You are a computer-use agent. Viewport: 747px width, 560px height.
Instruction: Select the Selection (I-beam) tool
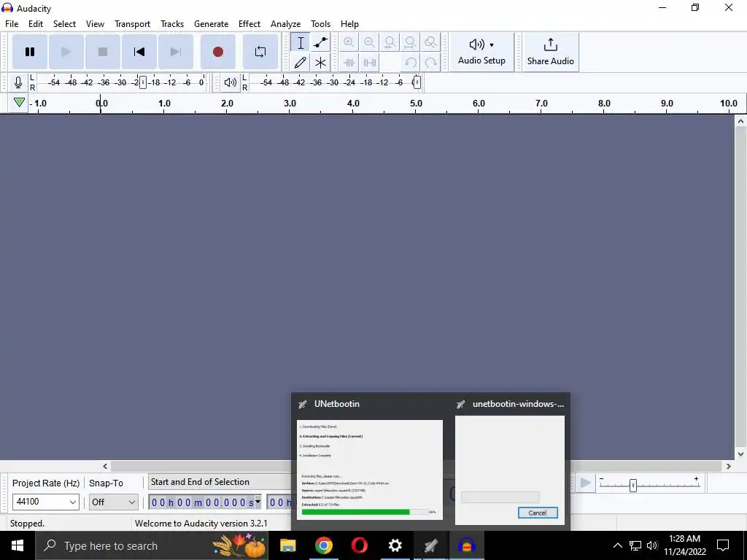(x=301, y=42)
